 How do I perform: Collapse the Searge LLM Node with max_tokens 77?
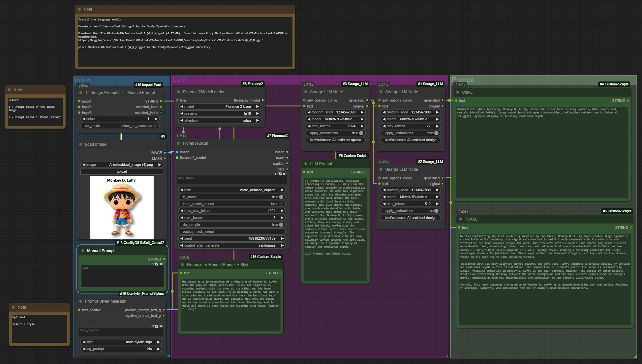point(381,92)
